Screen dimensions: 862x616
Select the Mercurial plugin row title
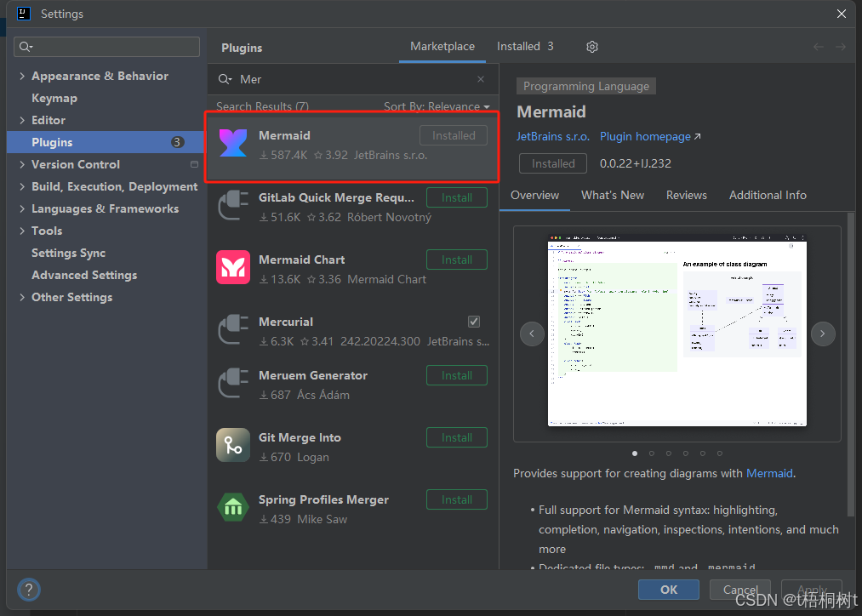point(286,322)
